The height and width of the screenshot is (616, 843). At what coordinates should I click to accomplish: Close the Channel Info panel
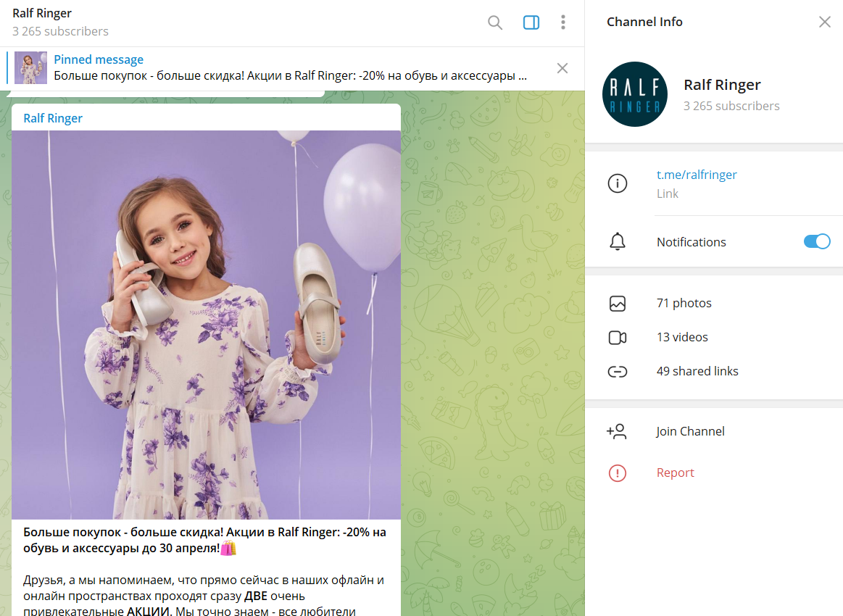825,22
